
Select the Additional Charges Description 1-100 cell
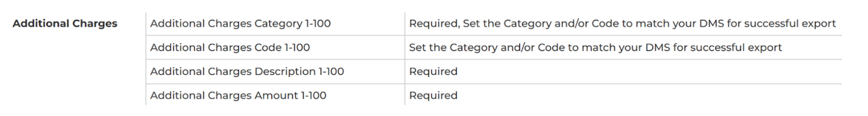(275, 71)
